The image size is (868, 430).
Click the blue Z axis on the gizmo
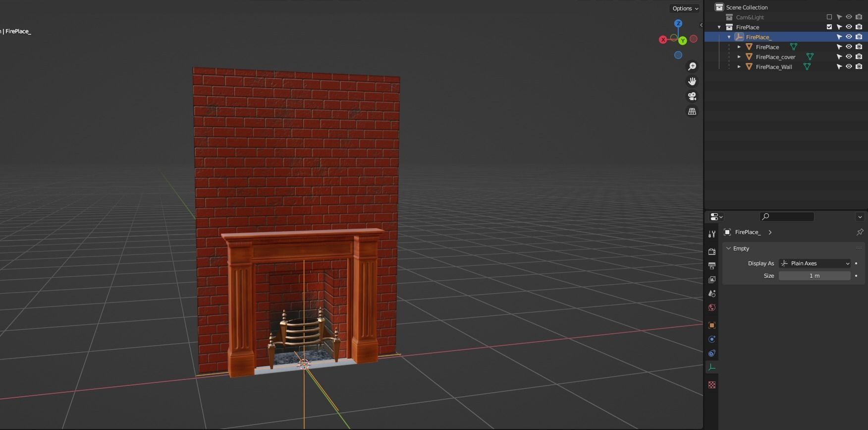678,23
